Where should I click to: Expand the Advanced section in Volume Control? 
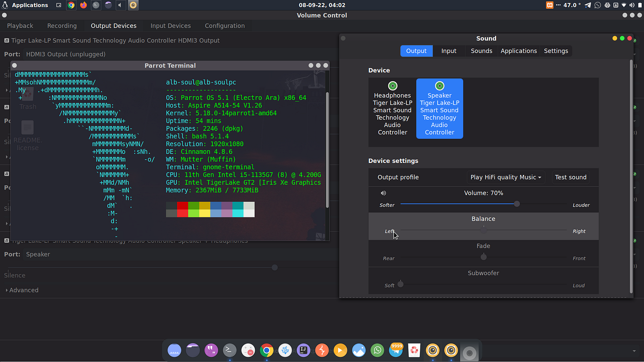click(x=22, y=290)
